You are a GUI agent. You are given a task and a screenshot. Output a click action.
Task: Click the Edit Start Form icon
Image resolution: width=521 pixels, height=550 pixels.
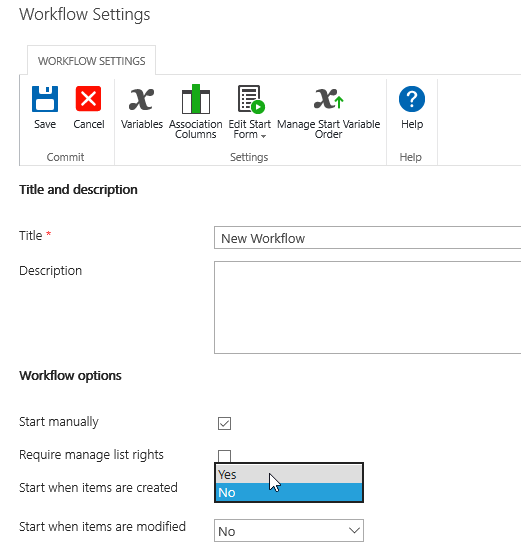point(251,99)
